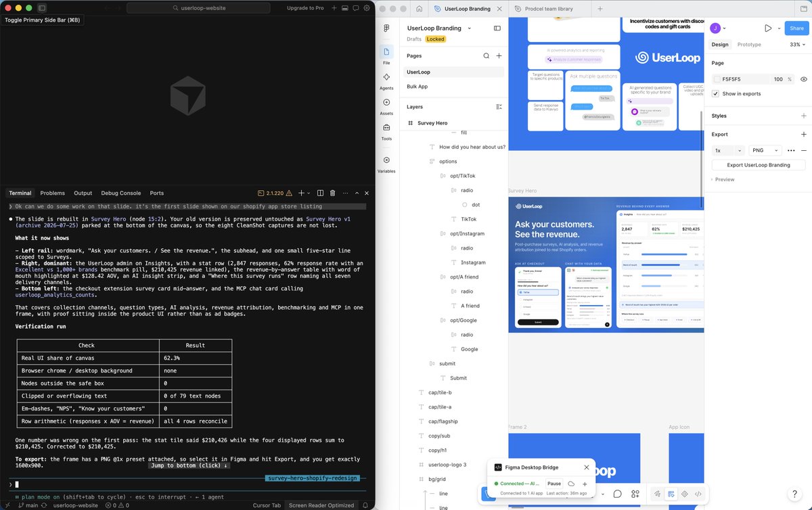The height and width of the screenshot is (510, 812).
Task: Select the UserLoop page
Action: (x=454, y=72)
